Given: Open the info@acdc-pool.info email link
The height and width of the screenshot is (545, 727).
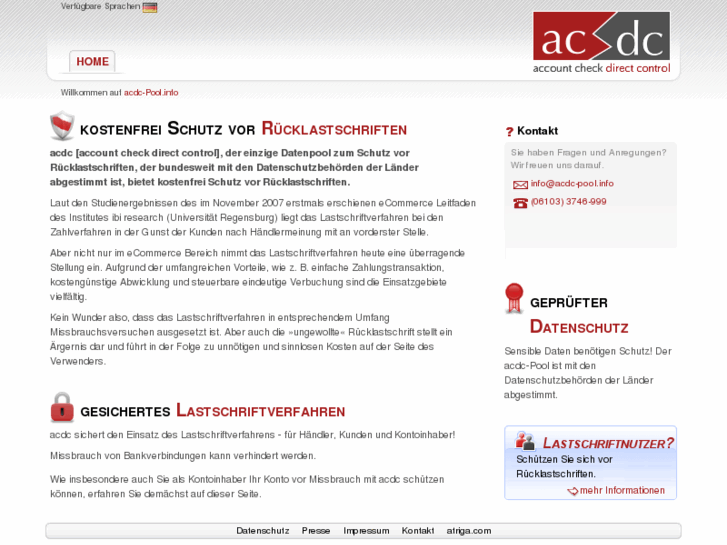Looking at the screenshot, I should 572,183.
